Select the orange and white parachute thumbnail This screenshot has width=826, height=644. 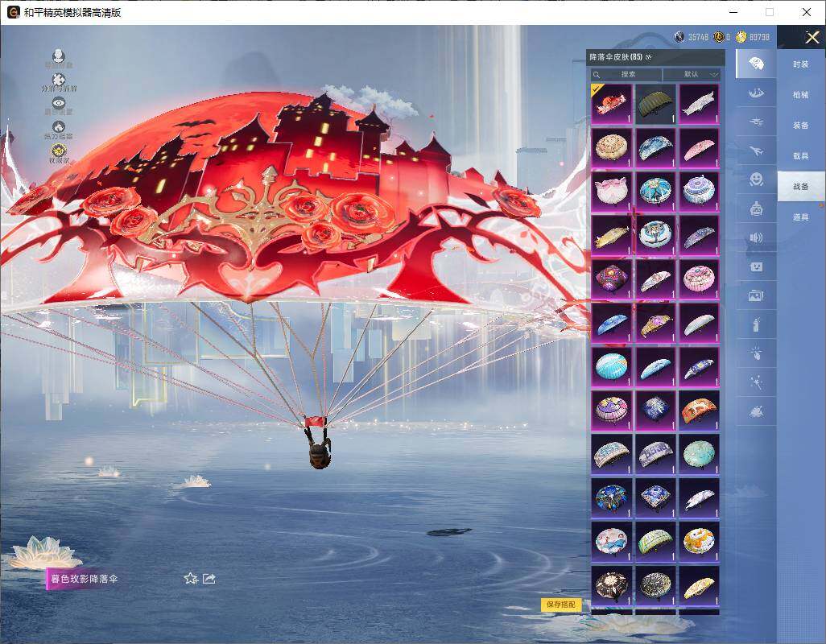click(699, 411)
